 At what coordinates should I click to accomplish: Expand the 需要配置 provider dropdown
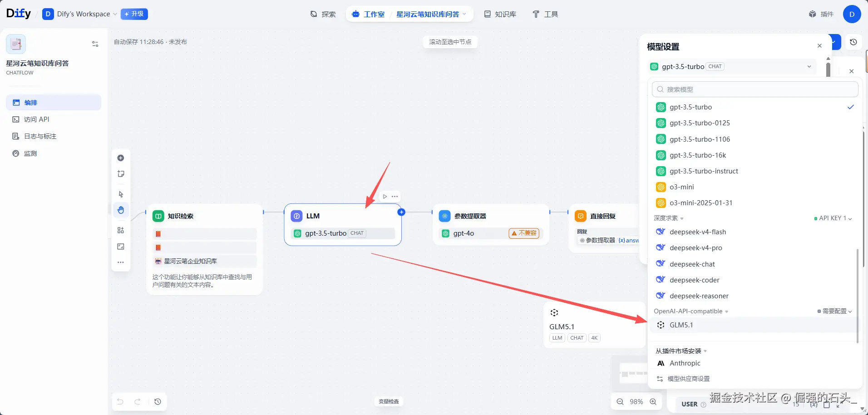pos(834,311)
